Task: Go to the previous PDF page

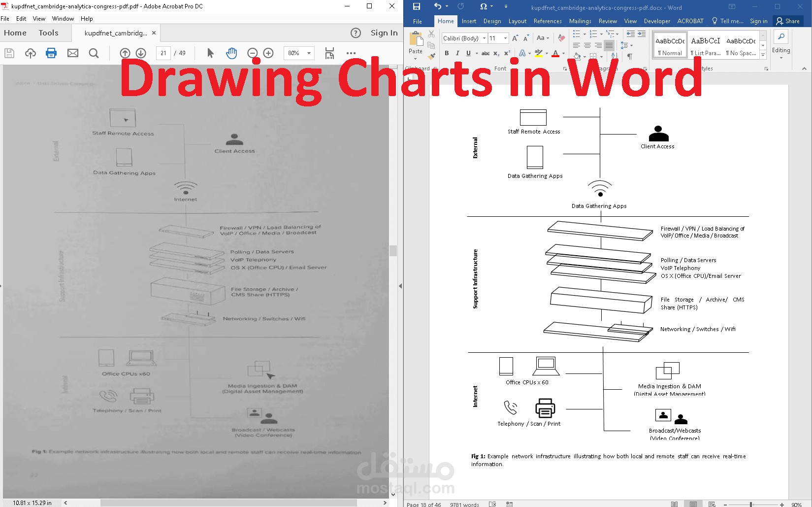Action: click(x=125, y=53)
